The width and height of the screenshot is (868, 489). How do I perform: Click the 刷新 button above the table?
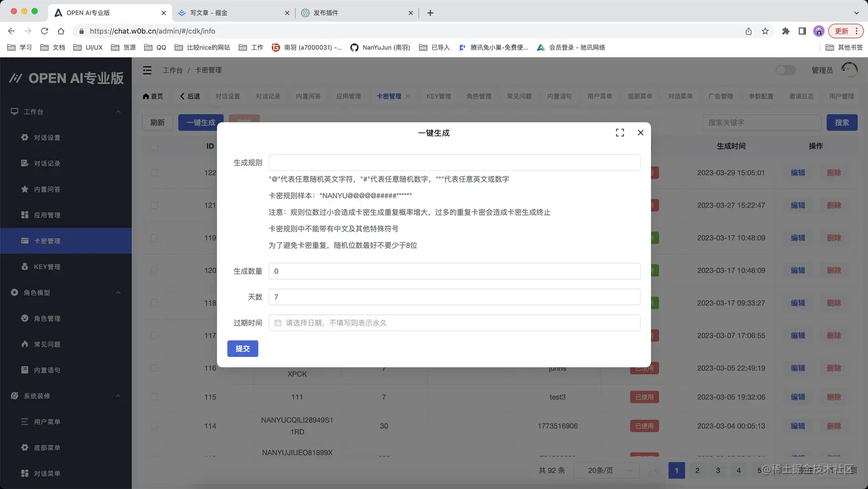pos(158,122)
